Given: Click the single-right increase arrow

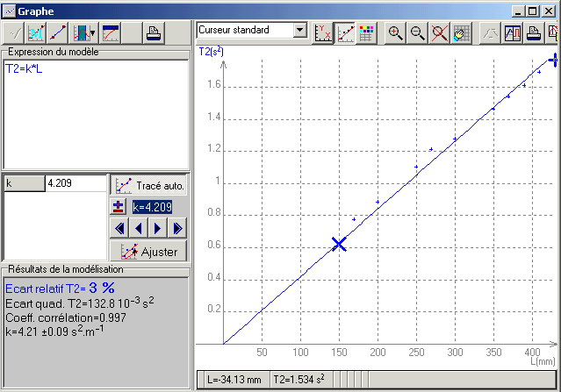Looking at the screenshot, I should click(x=158, y=228).
